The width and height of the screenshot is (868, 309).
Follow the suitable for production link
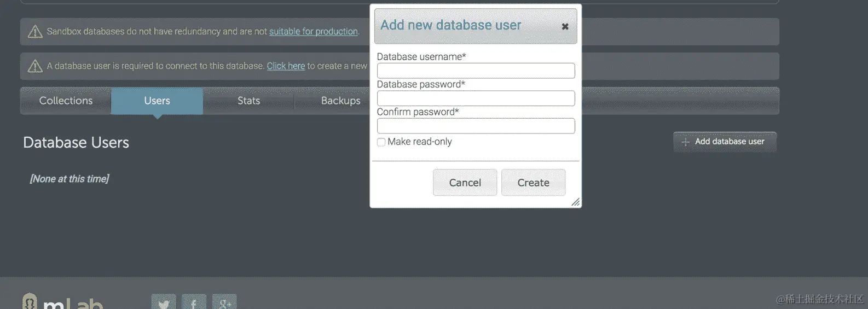tap(314, 32)
